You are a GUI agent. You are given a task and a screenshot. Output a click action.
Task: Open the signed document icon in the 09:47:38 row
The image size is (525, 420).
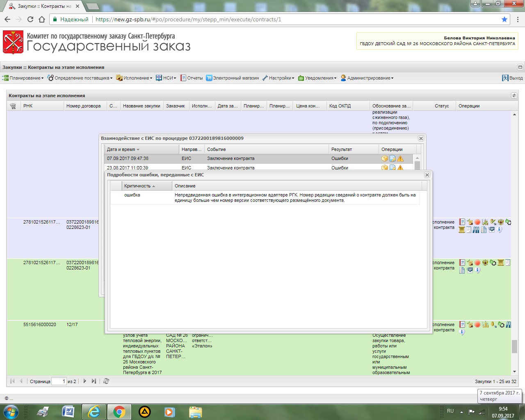[393, 159]
